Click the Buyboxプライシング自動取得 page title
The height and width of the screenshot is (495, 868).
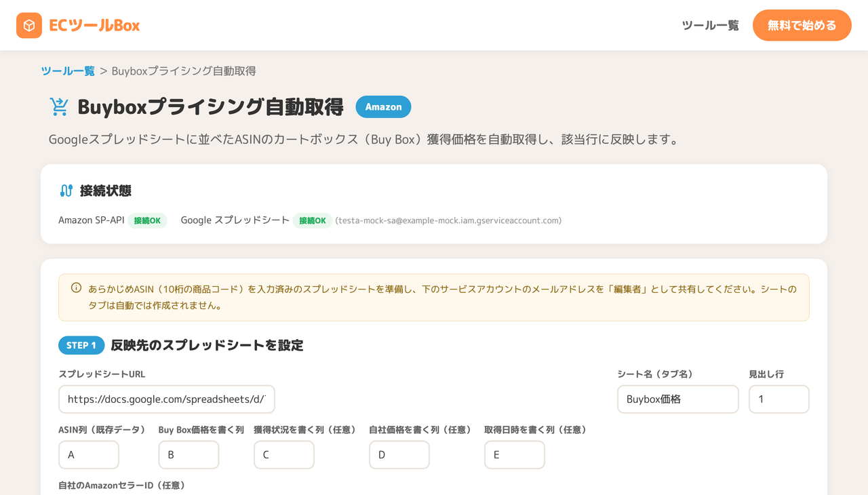pos(211,106)
